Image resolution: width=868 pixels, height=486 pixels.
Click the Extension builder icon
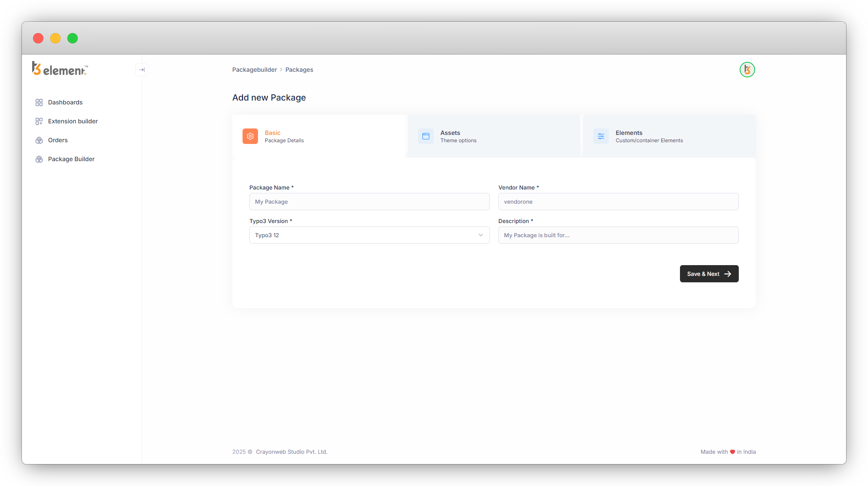click(39, 121)
